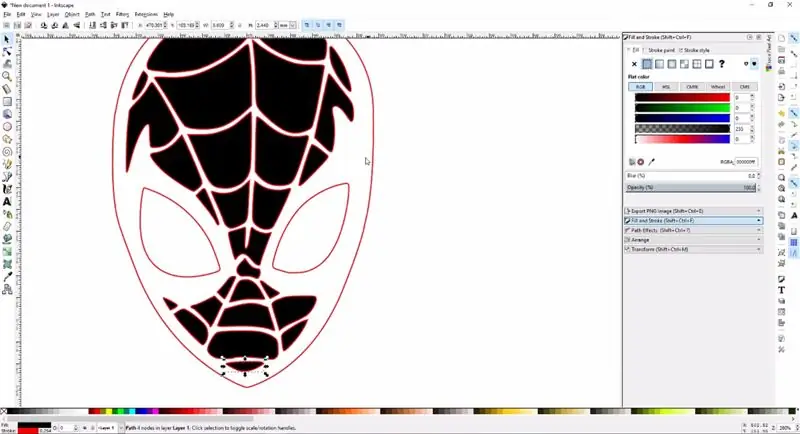Click the pick color eyedropper in Fill panel
Viewport: 800px width, 434px height.
[x=652, y=162]
